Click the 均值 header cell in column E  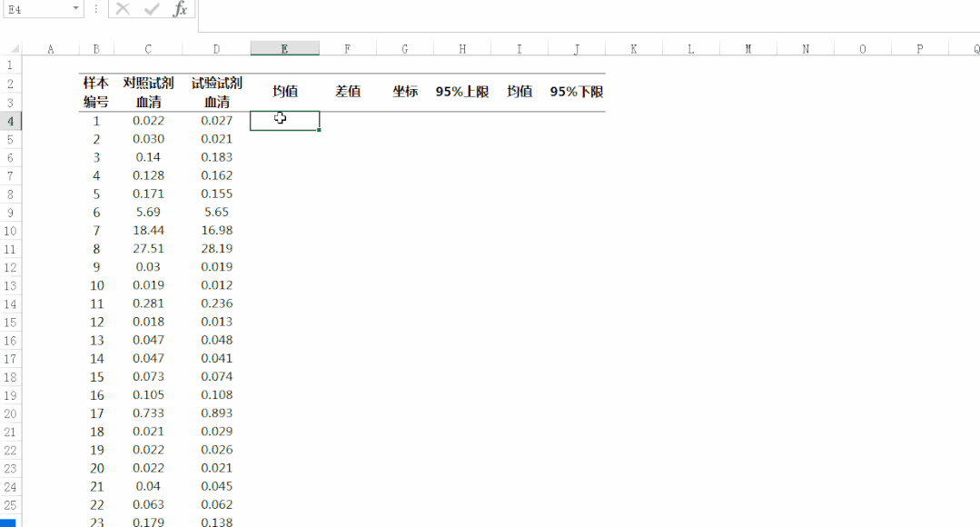point(284,92)
